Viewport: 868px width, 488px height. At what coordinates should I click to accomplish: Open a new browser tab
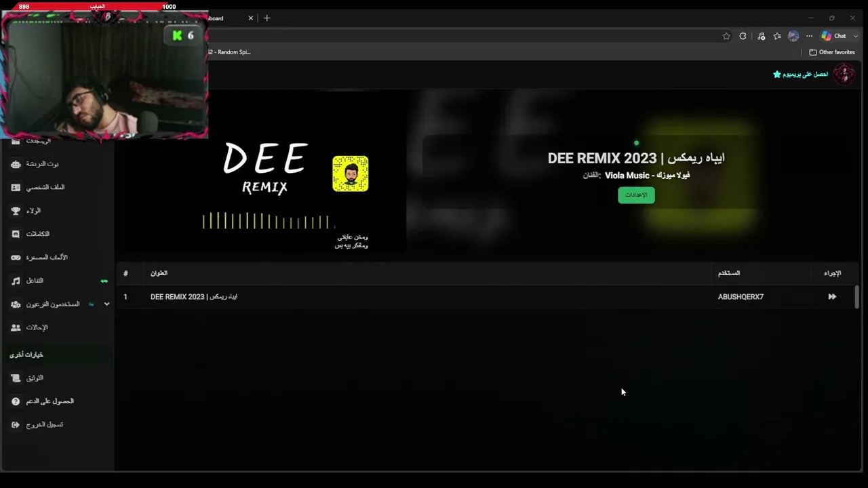coord(267,18)
